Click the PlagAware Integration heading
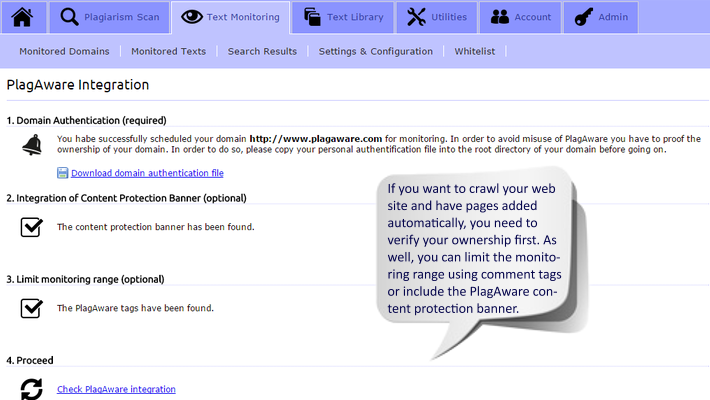This screenshot has height=400, width=710. pyautogui.click(x=78, y=85)
